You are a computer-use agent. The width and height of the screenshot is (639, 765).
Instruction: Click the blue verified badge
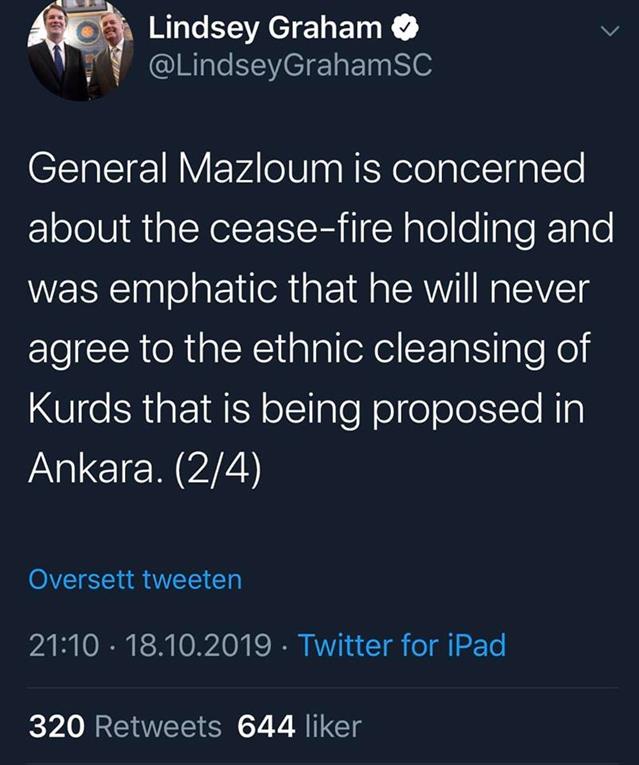tap(398, 30)
